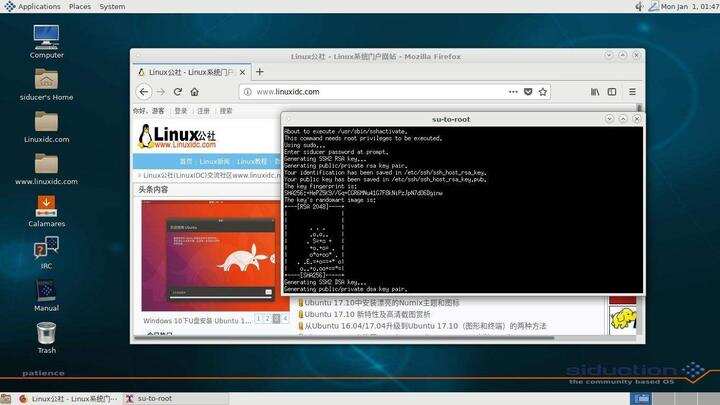Reload the Firefox page

(178, 92)
